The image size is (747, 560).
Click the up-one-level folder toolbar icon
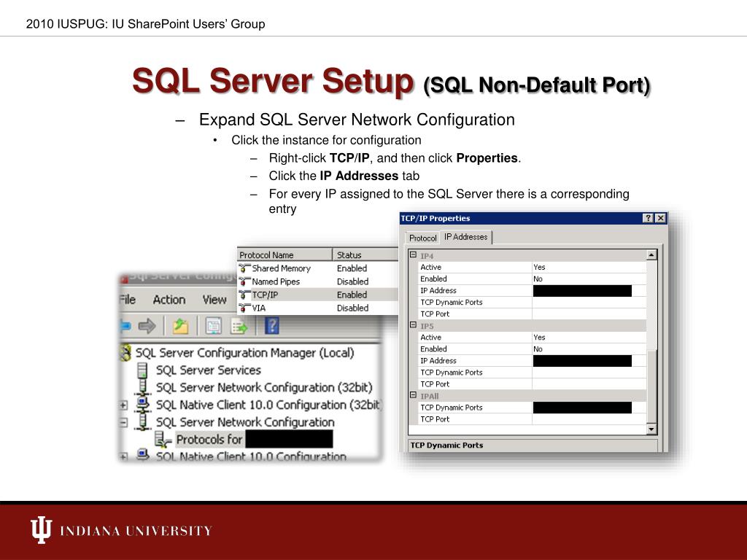(x=180, y=326)
